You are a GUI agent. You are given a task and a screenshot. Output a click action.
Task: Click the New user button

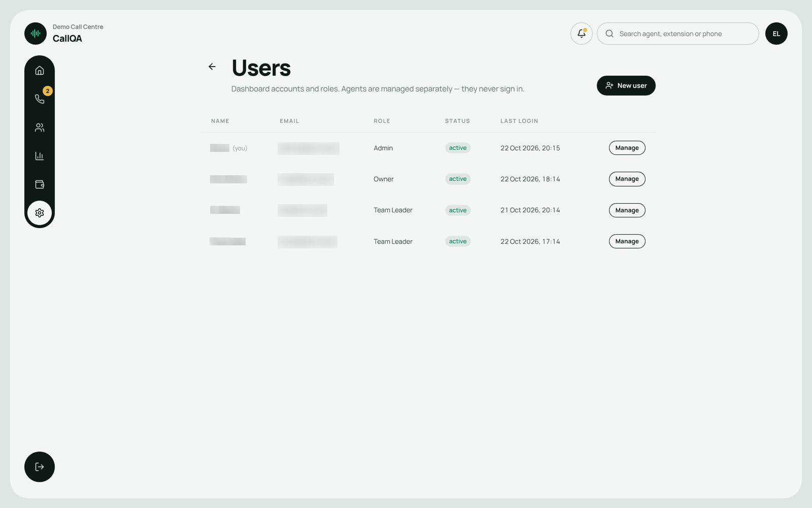[626, 85]
